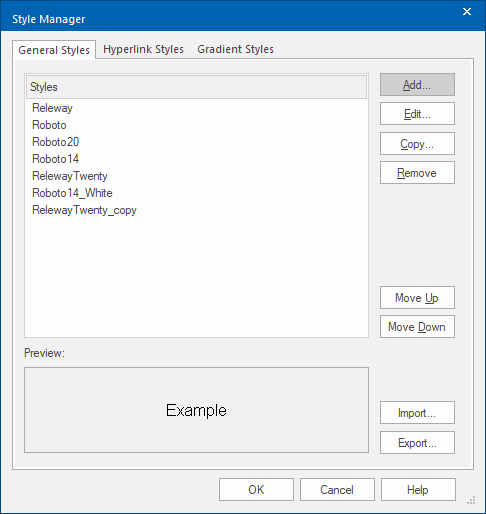Viewport: 486px width, 514px height.
Task: Import styles from file
Action: click(417, 413)
